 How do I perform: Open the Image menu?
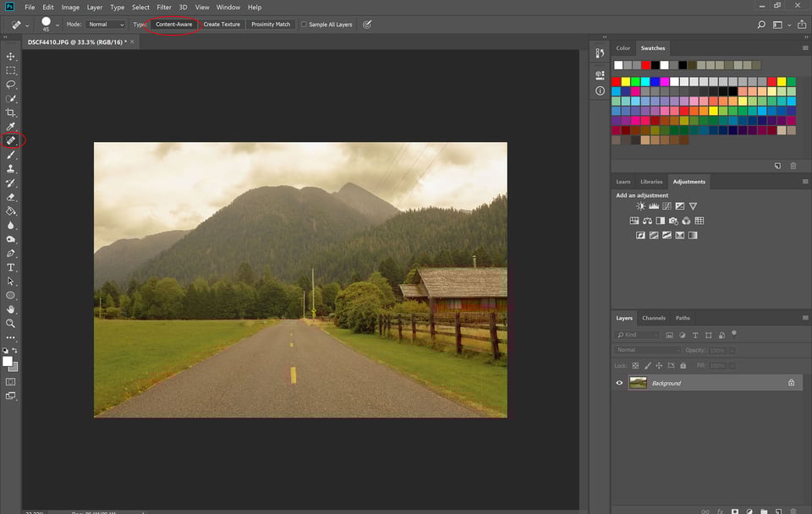[x=70, y=8]
